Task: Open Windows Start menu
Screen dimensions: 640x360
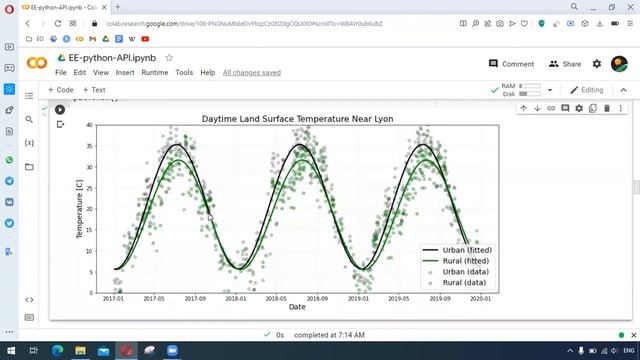Action: coord(11,351)
